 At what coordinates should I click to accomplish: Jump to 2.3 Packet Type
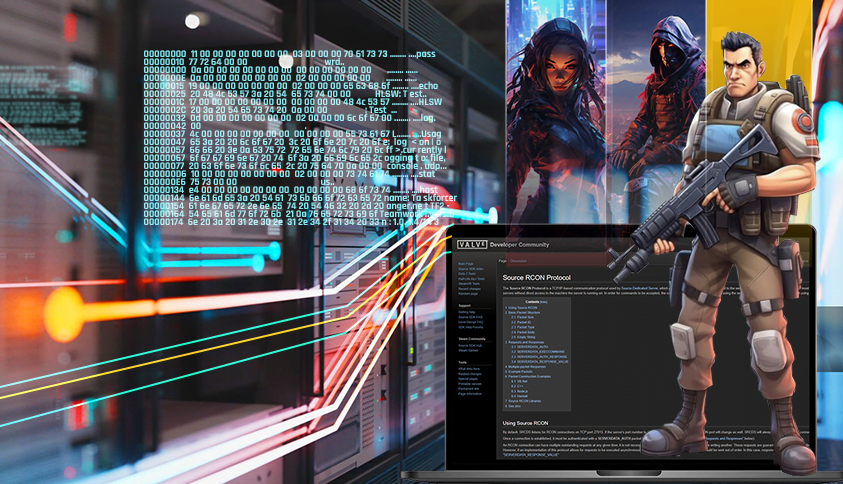pyautogui.click(x=523, y=327)
